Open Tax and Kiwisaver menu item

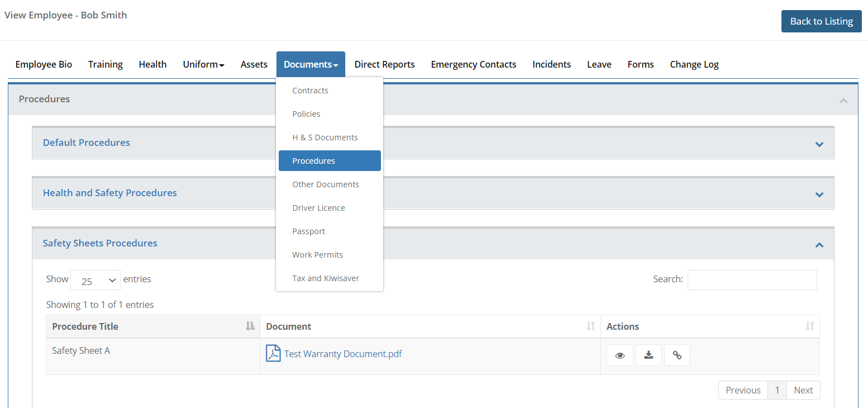330,278
